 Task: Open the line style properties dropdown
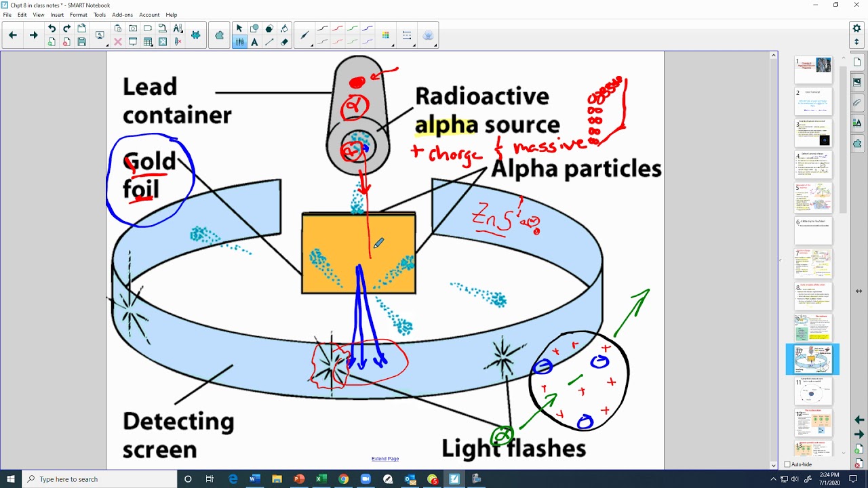point(407,35)
